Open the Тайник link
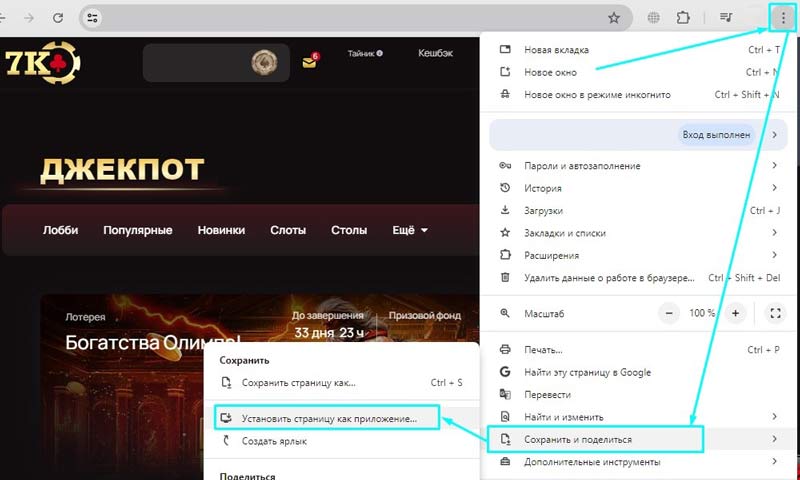This screenshot has width=800, height=480. tap(361, 53)
